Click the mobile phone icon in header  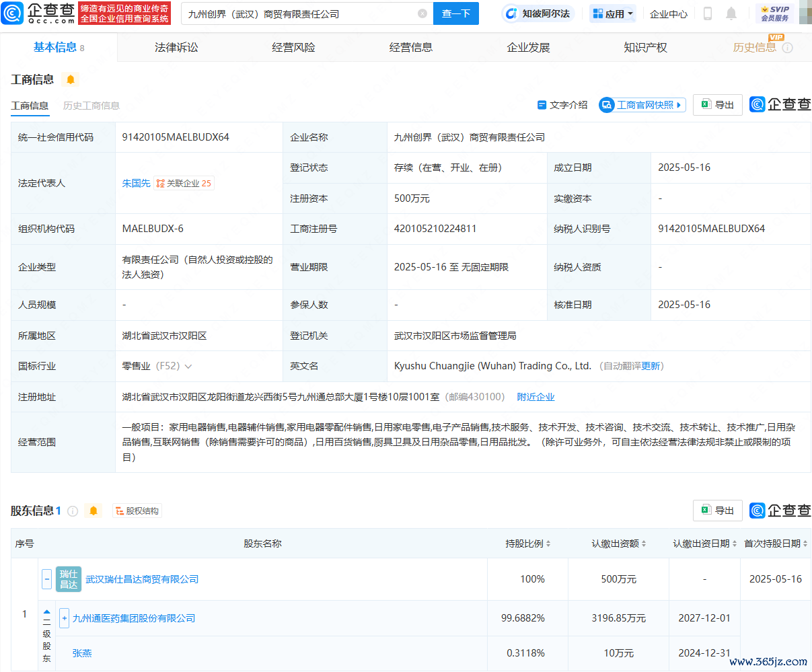click(x=708, y=13)
